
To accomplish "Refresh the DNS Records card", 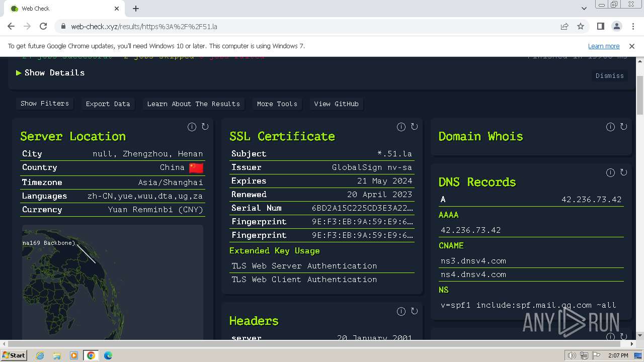I will click(623, 172).
